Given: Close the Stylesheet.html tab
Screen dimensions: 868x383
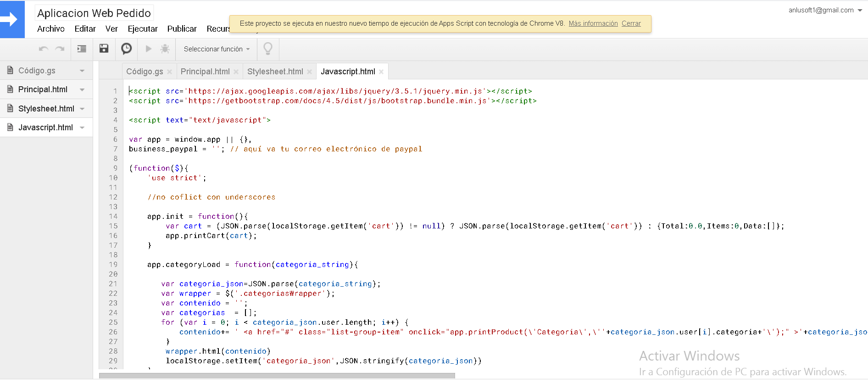Looking at the screenshot, I should (x=310, y=72).
